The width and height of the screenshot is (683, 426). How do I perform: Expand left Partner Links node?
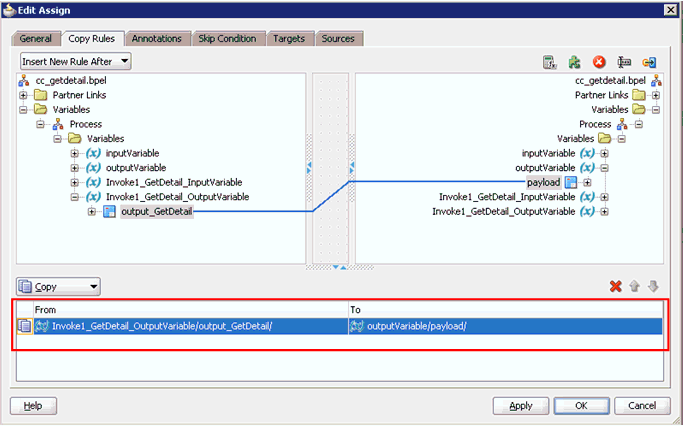(x=23, y=95)
